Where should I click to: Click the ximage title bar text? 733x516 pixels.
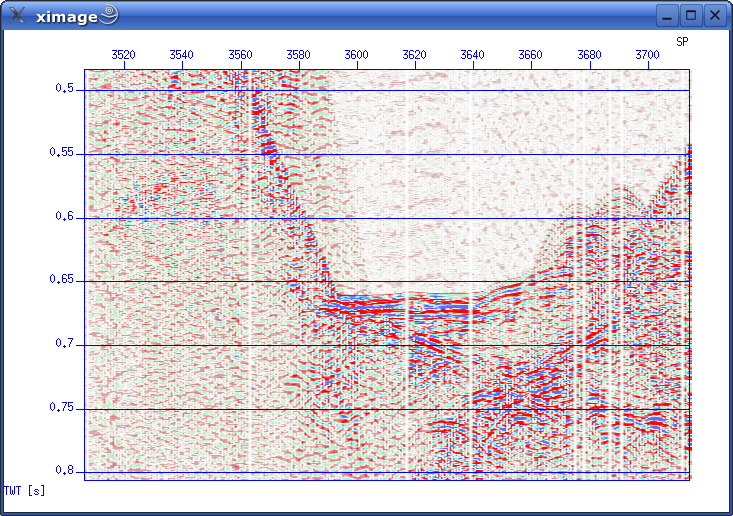(66, 16)
